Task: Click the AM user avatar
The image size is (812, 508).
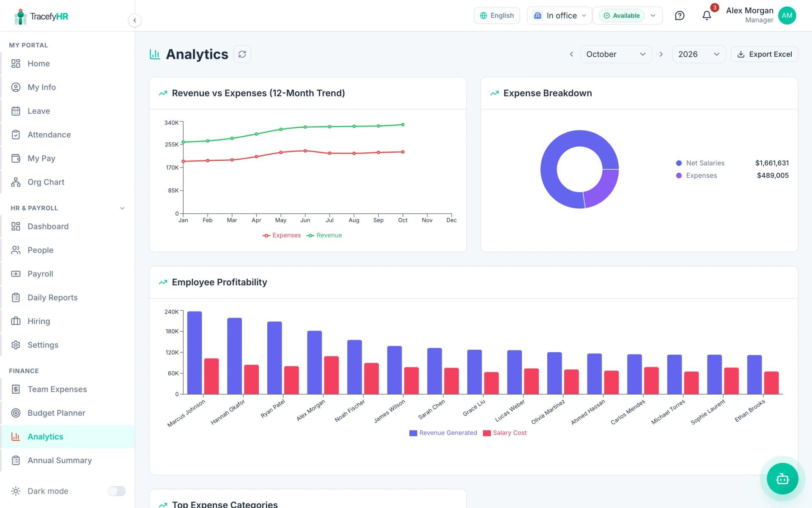Action: point(787,16)
